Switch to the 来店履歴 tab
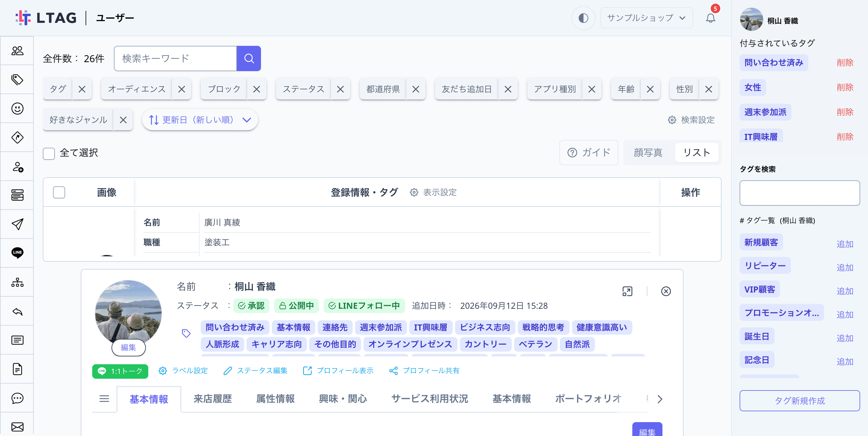 click(x=212, y=399)
